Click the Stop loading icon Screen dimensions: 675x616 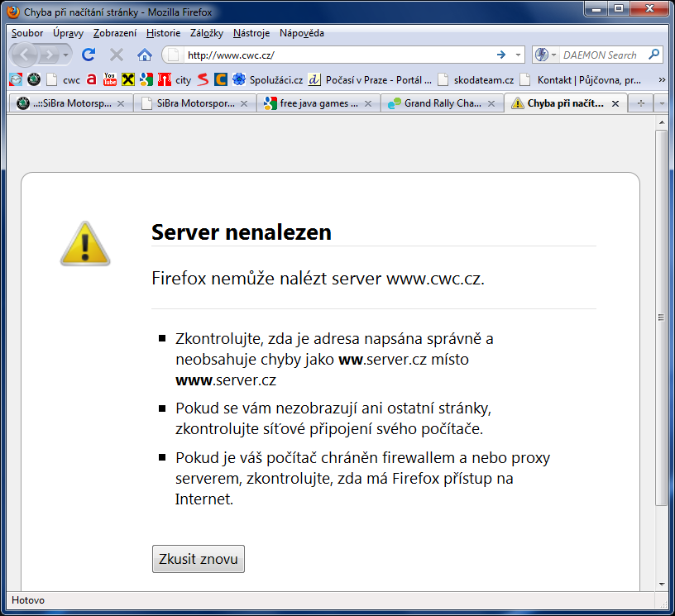[x=117, y=55]
